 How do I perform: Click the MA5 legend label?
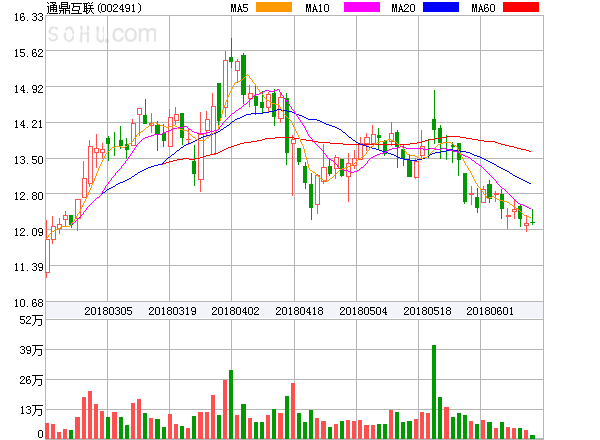click(239, 8)
